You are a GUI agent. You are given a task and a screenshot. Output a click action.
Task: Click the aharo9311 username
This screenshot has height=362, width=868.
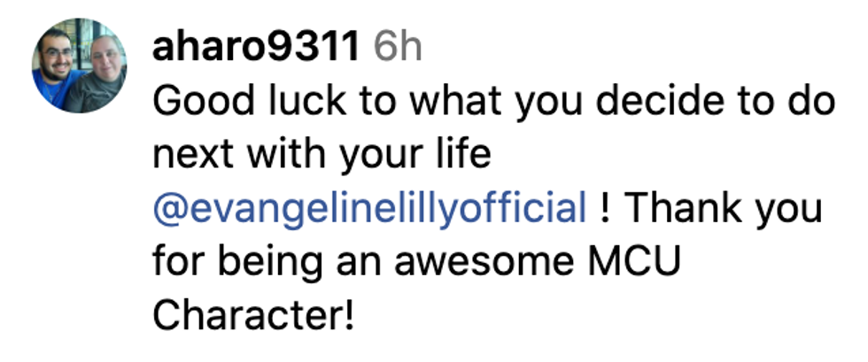click(x=256, y=49)
